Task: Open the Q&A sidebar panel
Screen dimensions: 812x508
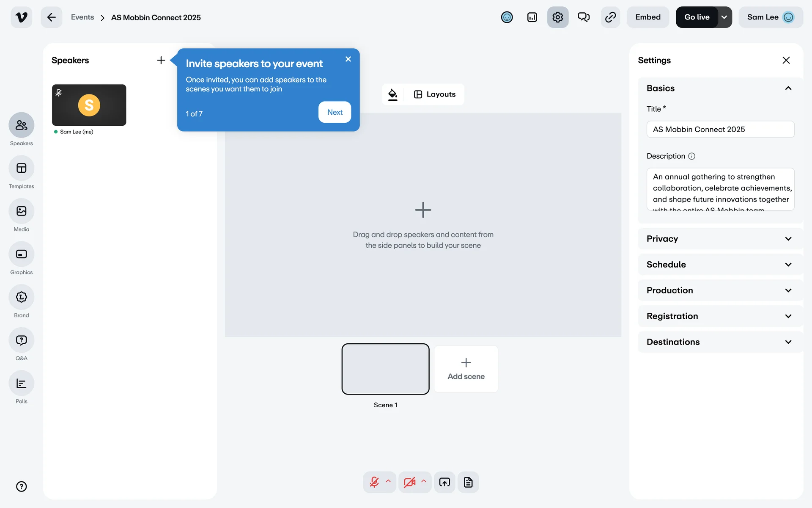Action: [x=21, y=340]
